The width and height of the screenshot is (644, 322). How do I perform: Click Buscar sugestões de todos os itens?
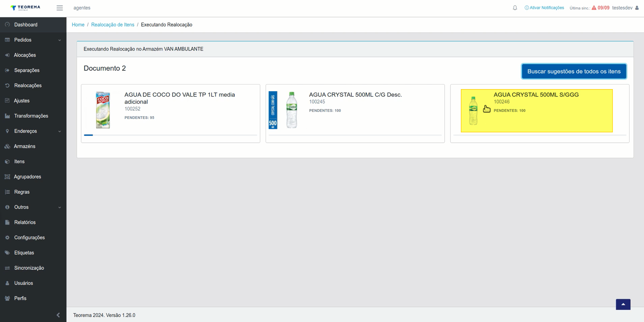pos(574,71)
